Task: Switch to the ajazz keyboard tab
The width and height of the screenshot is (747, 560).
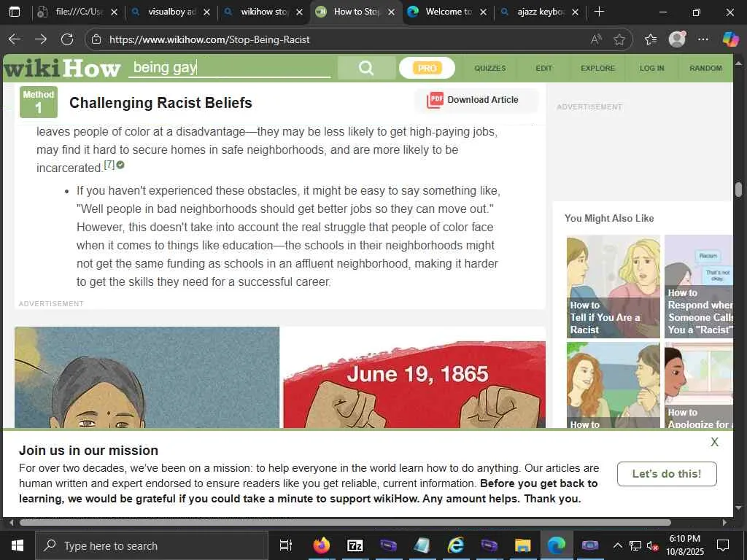Action: click(x=541, y=12)
